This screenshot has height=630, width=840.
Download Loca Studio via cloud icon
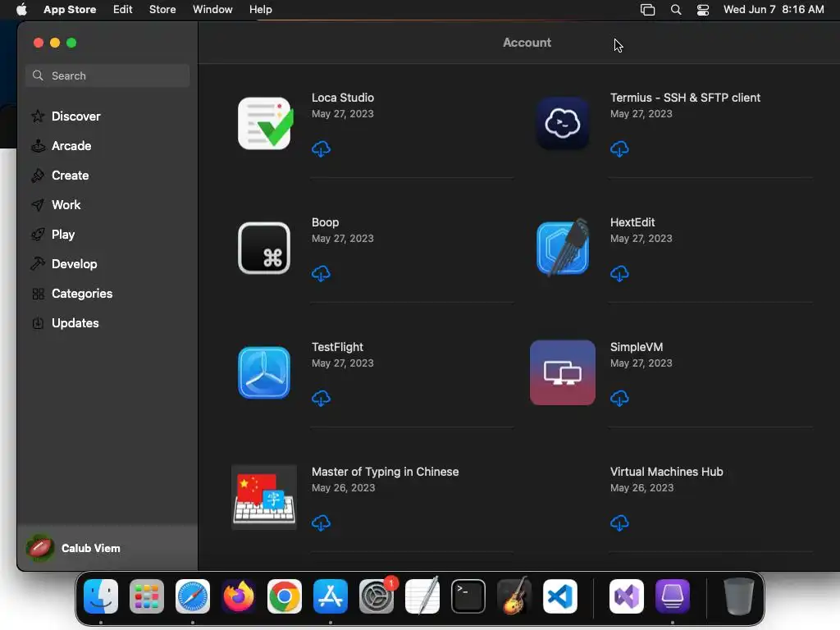(x=321, y=148)
